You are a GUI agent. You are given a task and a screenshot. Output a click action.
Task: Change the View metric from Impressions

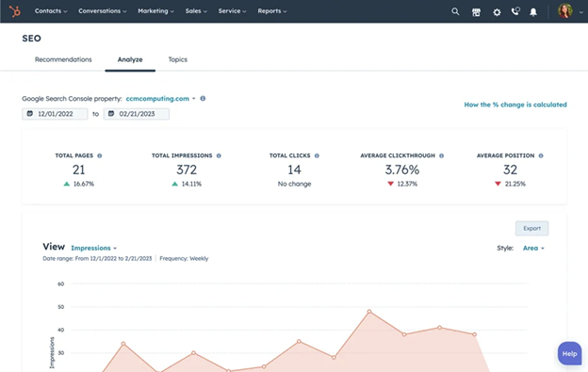point(93,248)
